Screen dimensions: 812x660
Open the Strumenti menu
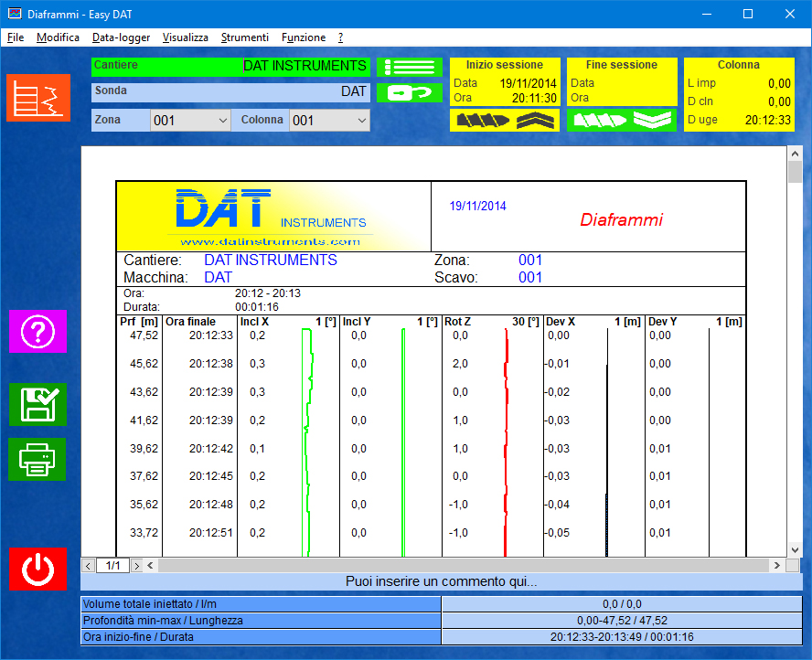tap(245, 37)
